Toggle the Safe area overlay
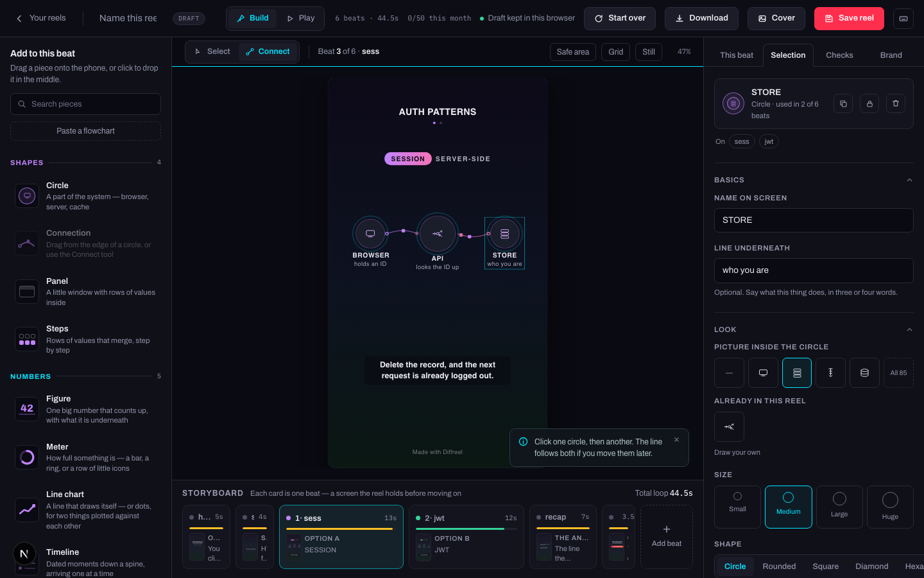This screenshot has height=578, width=924. 573,52
